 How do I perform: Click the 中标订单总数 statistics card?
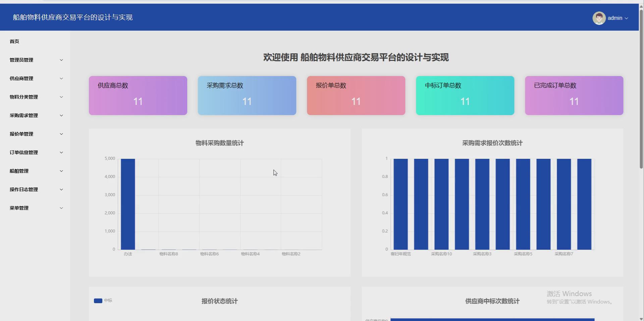click(x=465, y=95)
